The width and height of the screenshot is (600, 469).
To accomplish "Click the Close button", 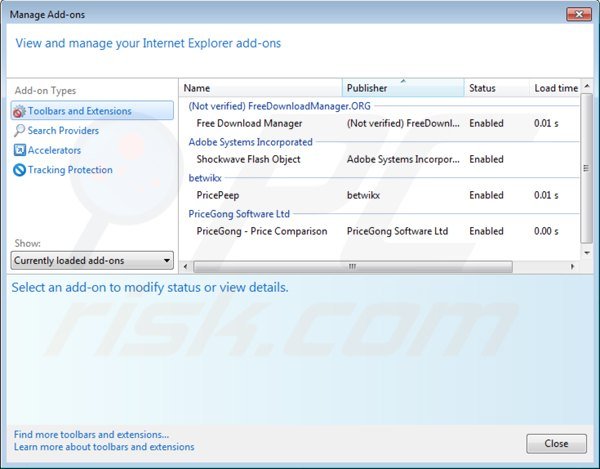I will (x=556, y=444).
